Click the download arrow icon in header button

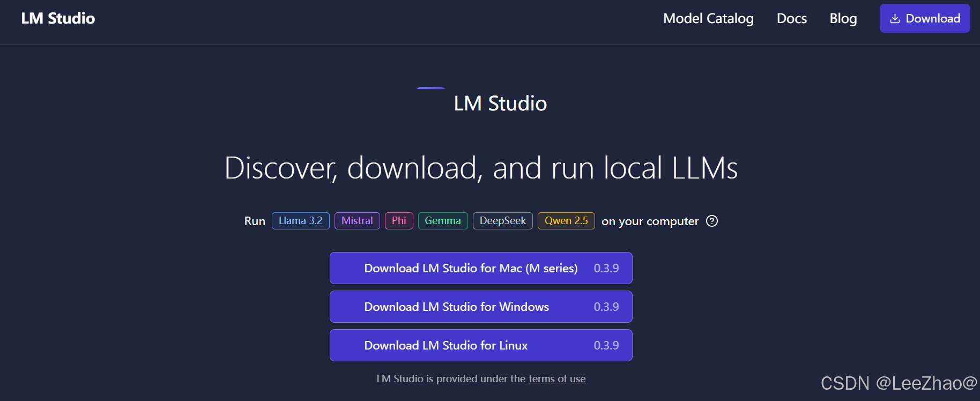[x=895, y=19]
